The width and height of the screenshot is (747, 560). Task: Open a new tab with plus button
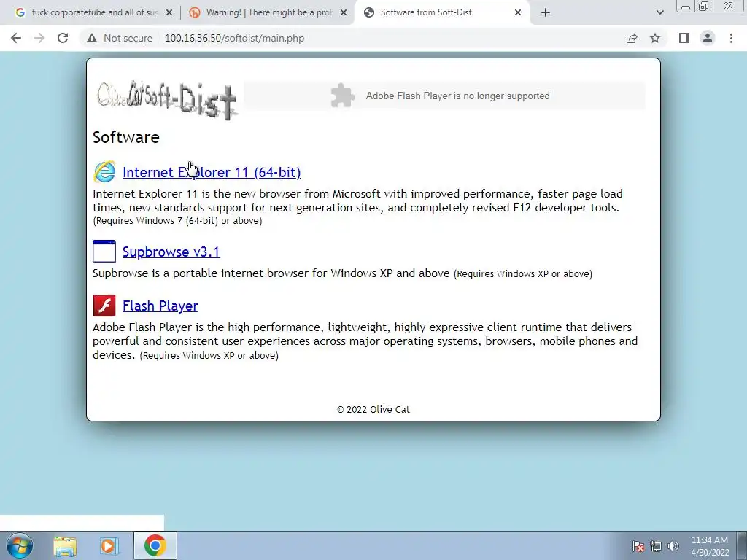(x=546, y=12)
